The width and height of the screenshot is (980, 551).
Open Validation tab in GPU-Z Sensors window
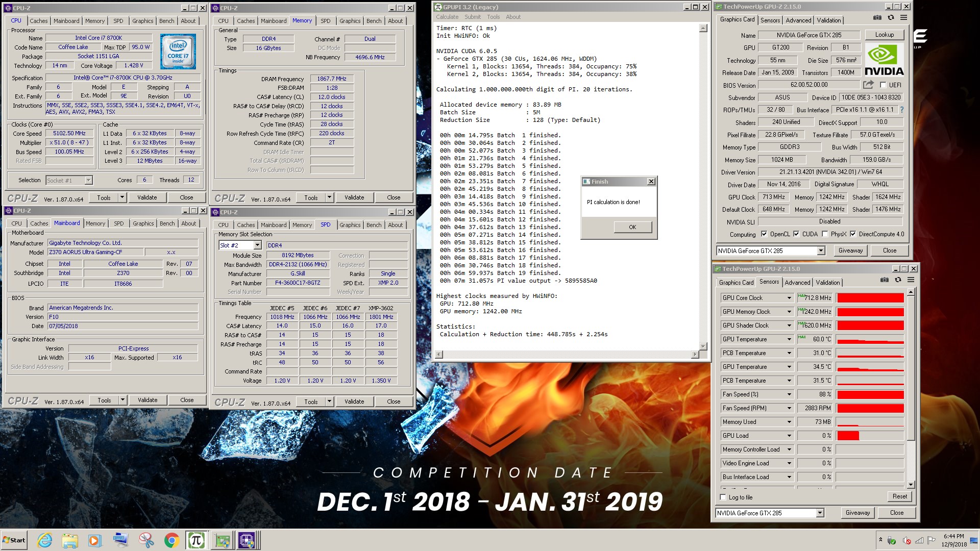tap(828, 282)
